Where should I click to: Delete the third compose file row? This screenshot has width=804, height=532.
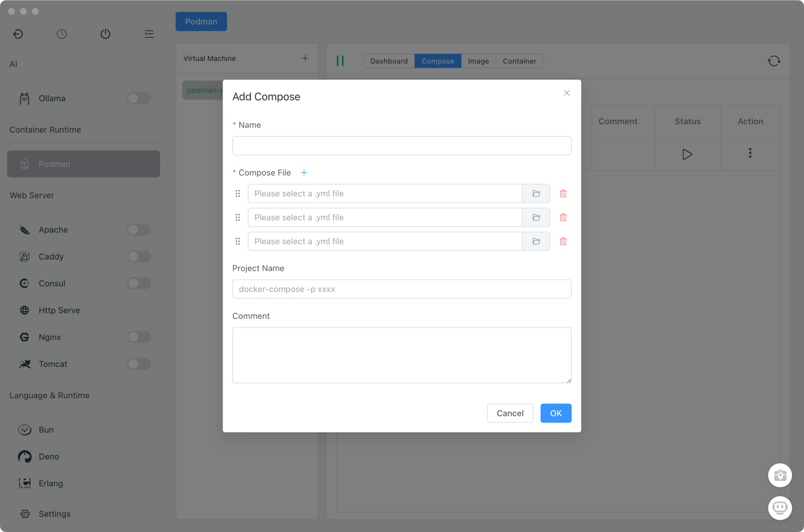tap(563, 242)
